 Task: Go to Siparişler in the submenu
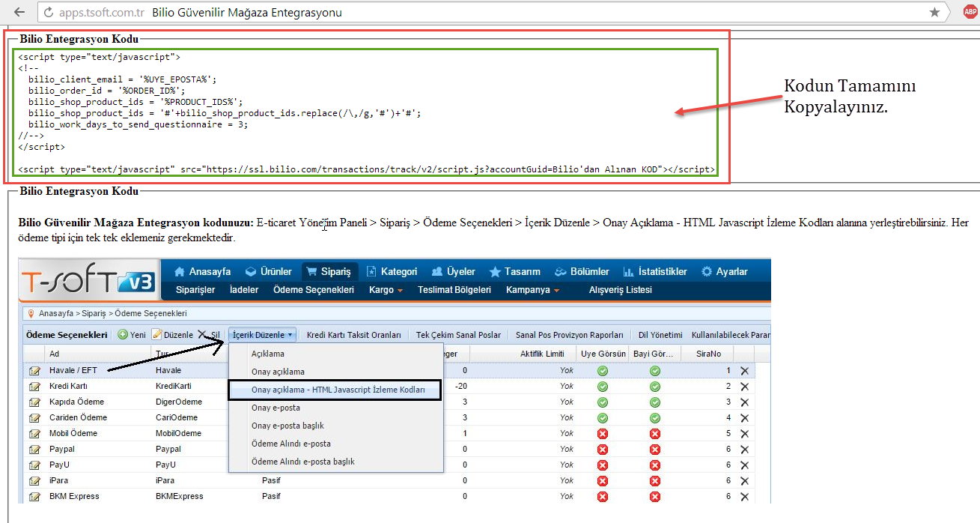point(195,290)
